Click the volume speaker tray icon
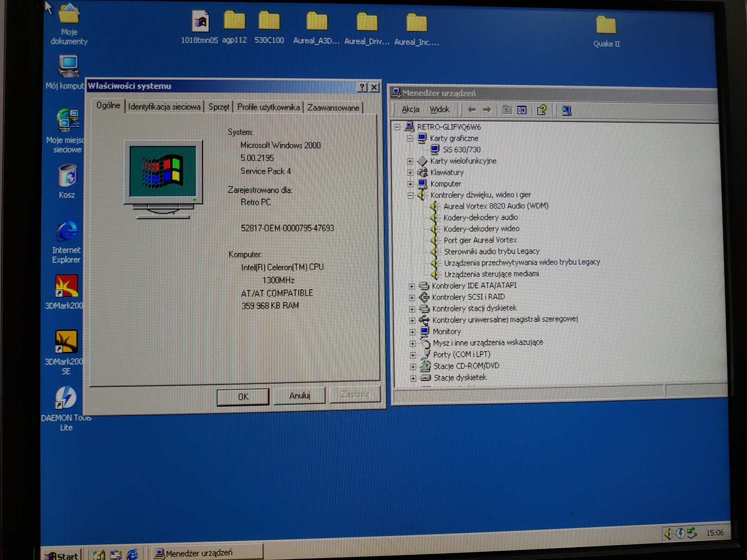Viewport: 747px width, 560px height. pyautogui.click(x=668, y=533)
